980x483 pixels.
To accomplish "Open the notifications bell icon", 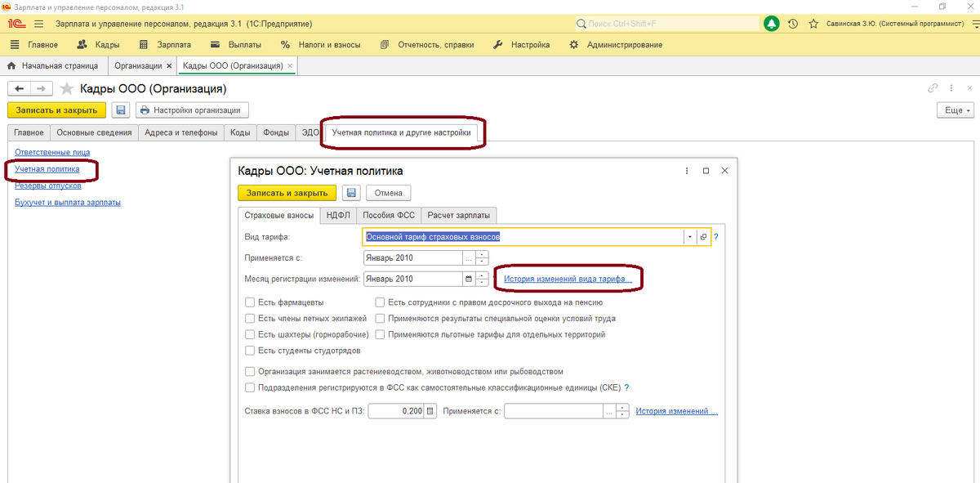I will click(x=772, y=24).
